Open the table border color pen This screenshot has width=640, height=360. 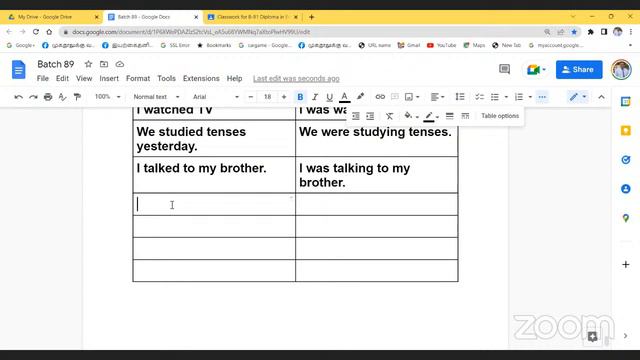tap(431, 116)
